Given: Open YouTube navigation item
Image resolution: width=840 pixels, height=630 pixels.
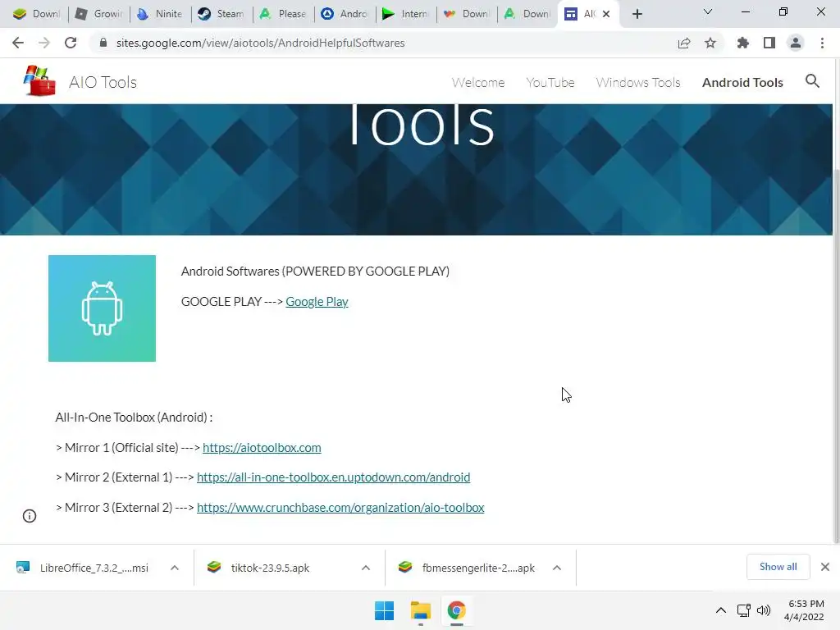Looking at the screenshot, I should [550, 83].
